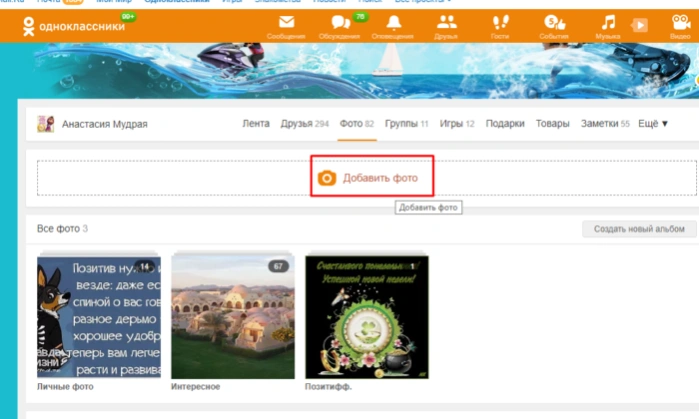The image size is (699, 419).
Task: Open Оповещения bell icon
Action: point(393,26)
